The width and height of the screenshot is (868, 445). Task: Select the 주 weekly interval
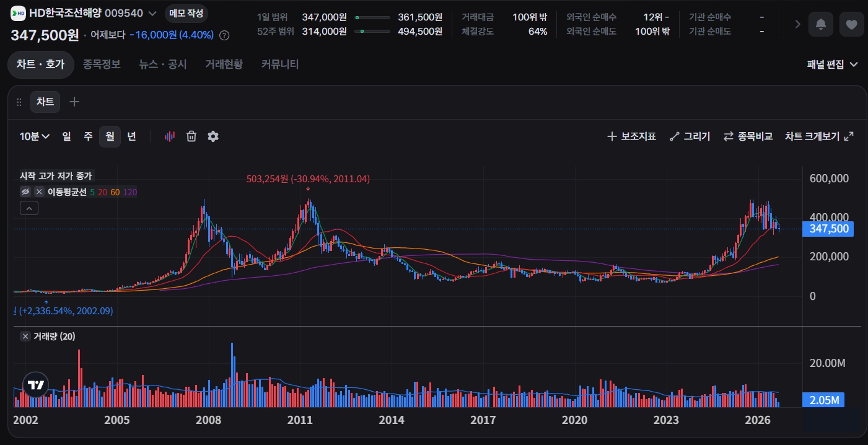[88, 136]
